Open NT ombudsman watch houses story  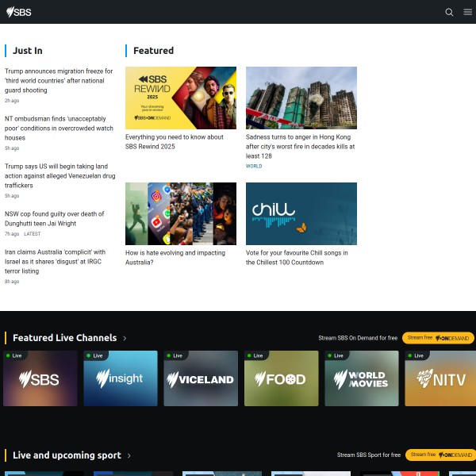[x=59, y=128]
